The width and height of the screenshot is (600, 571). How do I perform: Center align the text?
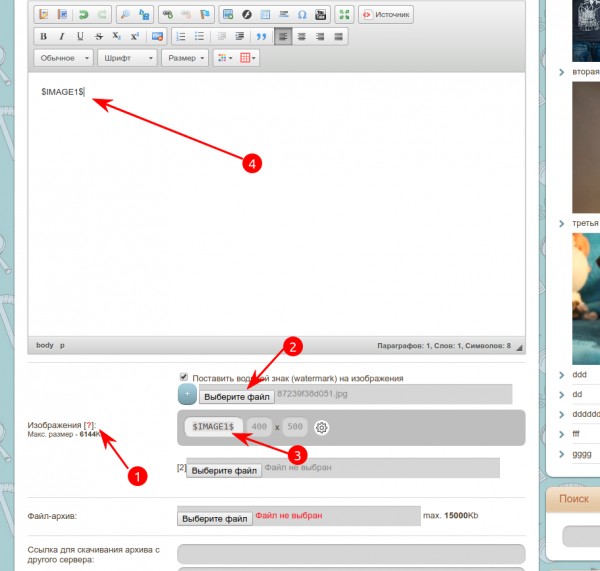pyautogui.click(x=302, y=36)
